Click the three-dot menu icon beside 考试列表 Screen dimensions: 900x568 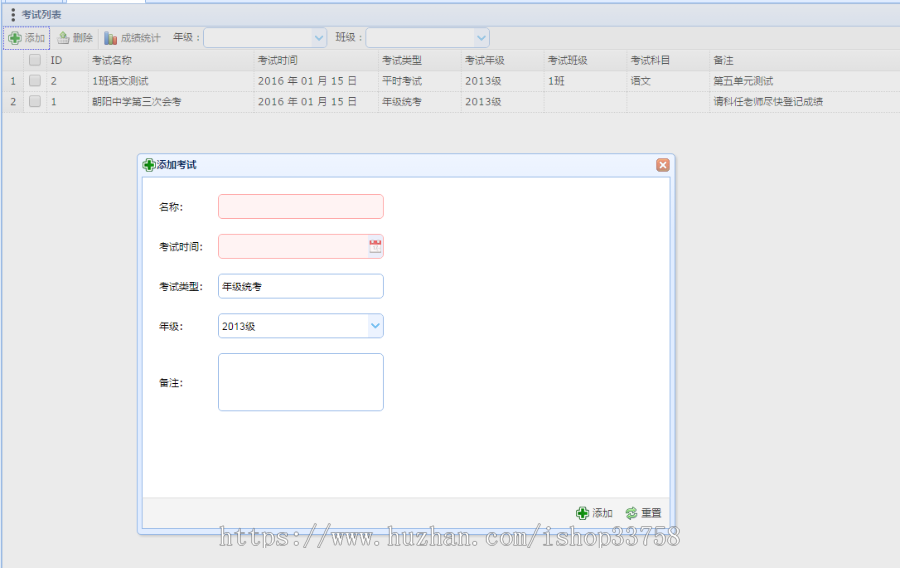[x=13, y=15]
